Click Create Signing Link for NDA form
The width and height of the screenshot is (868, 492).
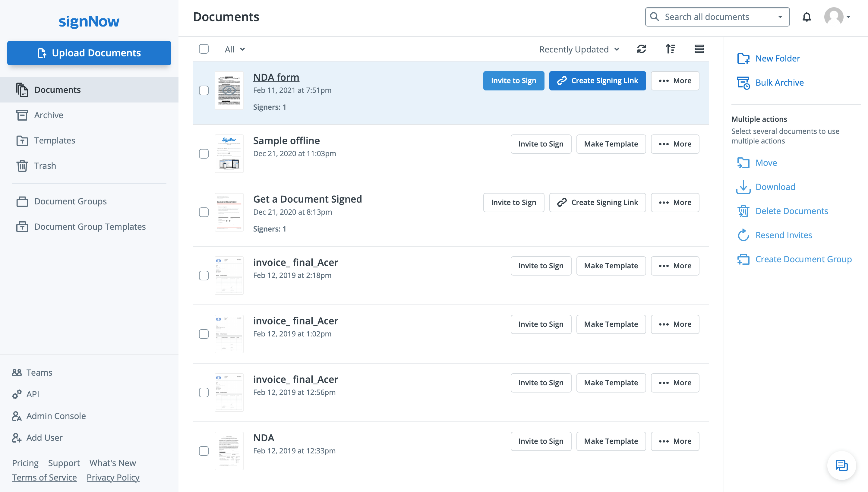point(597,80)
